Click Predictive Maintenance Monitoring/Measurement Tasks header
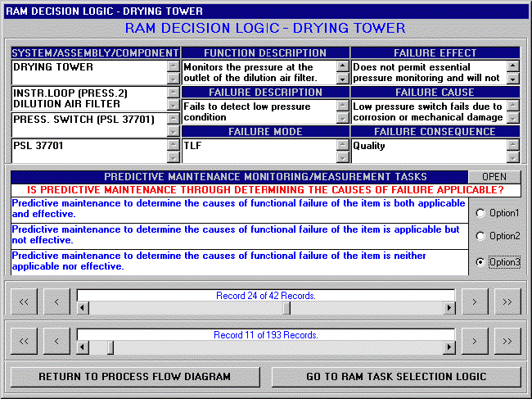532x399 pixels. pos(240,177)
